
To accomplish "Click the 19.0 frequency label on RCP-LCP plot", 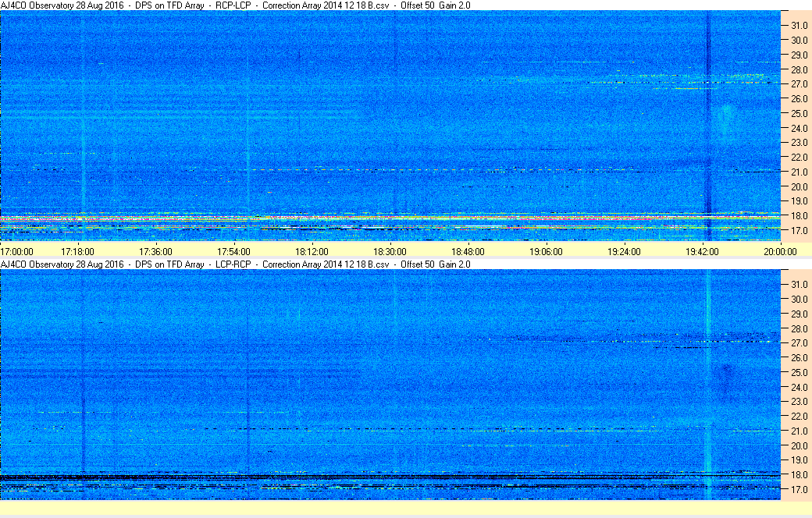I will 799,201.
